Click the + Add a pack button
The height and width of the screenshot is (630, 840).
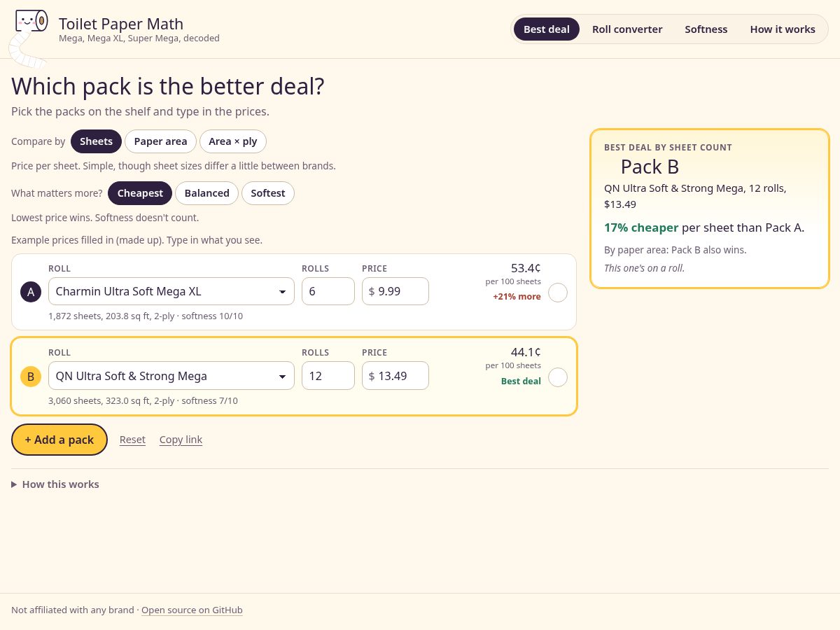pyautogui.click(x=59, y=440)
